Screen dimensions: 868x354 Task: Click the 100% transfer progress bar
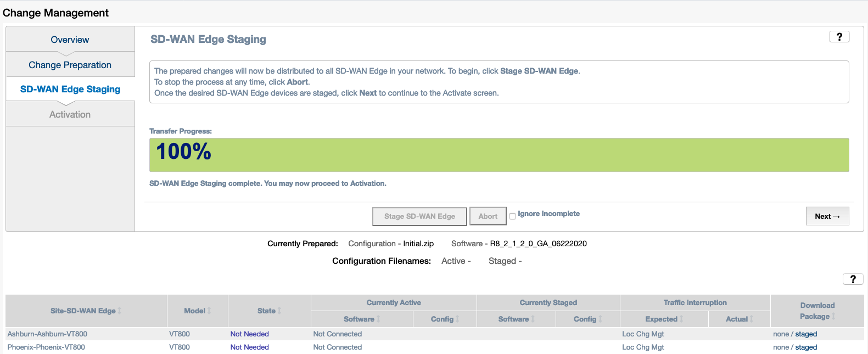tap(499, 155)
